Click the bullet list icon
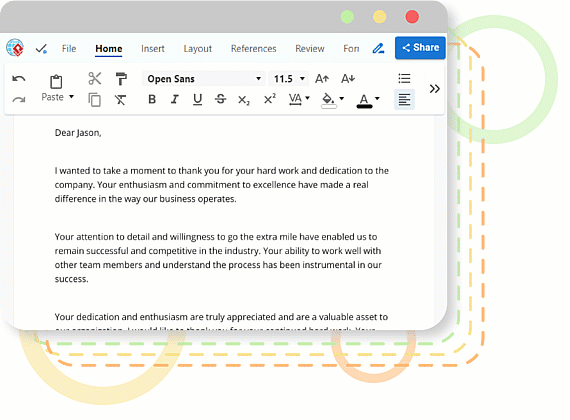The height and width of the screenshot is (420, 570). pos(404,79)
